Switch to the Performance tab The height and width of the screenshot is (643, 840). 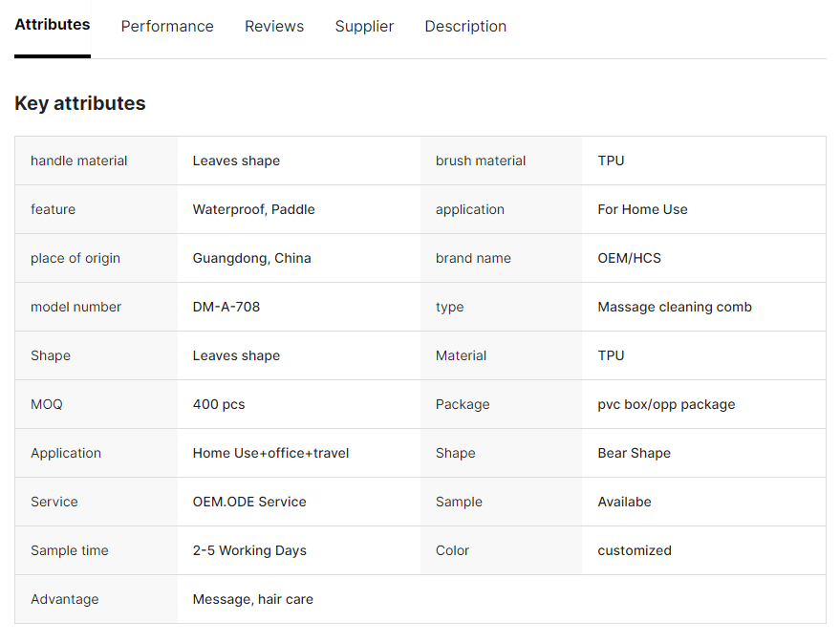167,27
